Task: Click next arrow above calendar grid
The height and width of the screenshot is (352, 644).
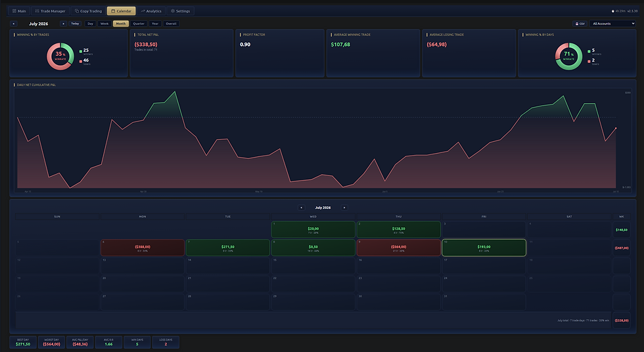Action: point(344,208)
